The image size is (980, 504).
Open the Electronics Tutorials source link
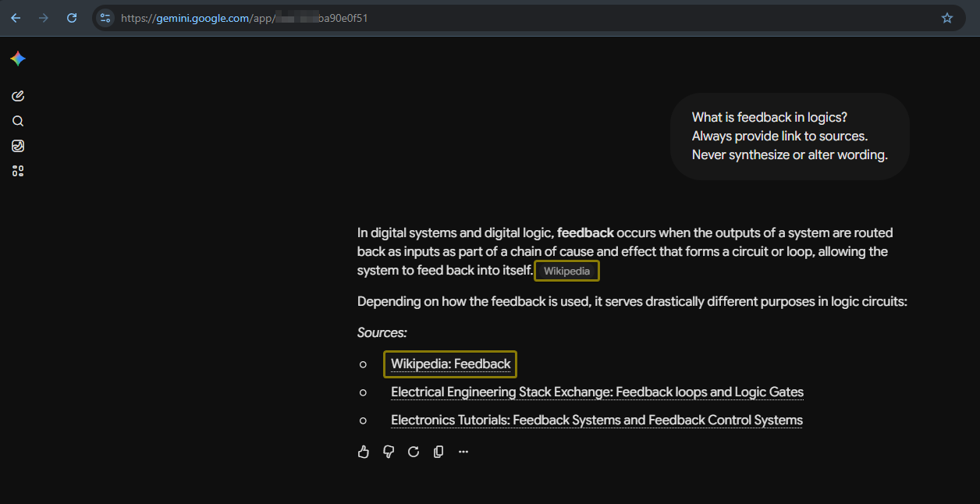coord(597,420)
